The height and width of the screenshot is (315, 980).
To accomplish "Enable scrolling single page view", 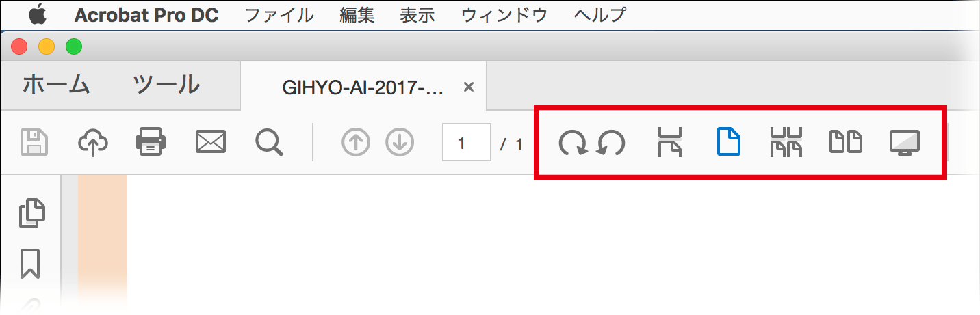I will [669, 142].
